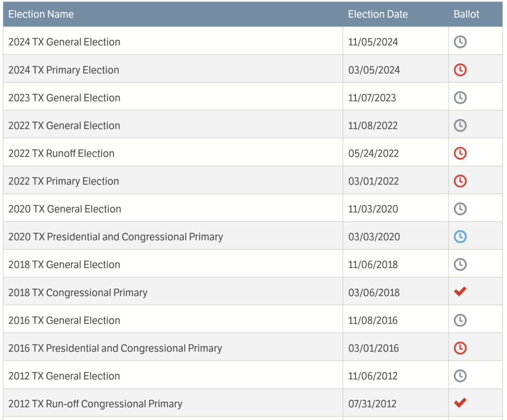Viewport: 507px width, 420px height.
Task: Select the 11/08/2016 election date cell
Action: click(x=373, y=321)
